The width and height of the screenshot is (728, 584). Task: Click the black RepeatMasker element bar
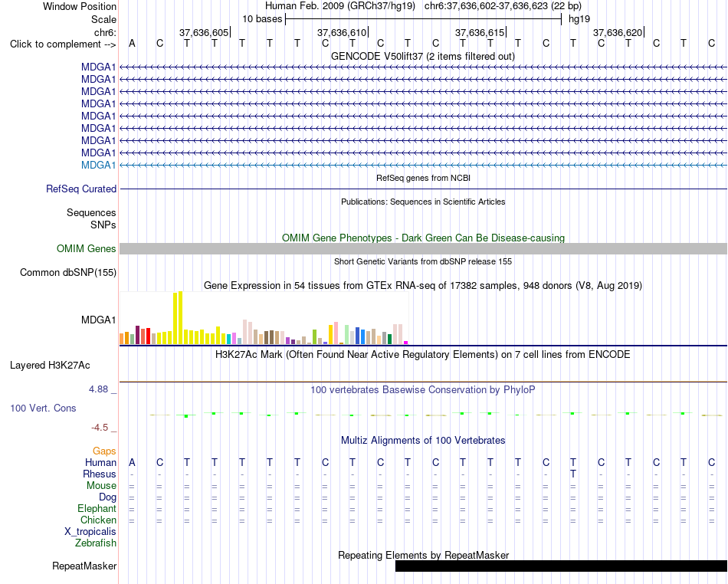(561, 566)
